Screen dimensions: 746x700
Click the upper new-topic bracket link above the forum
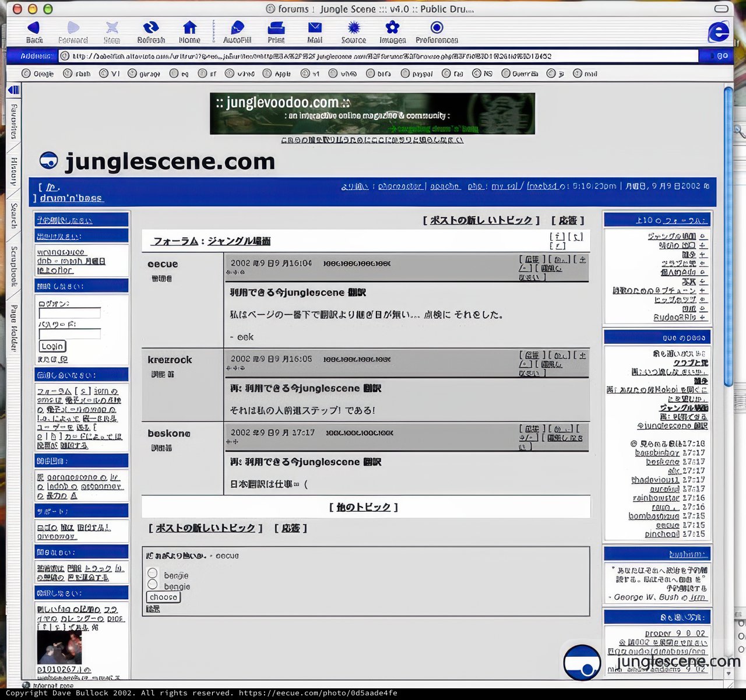pyautogui.click(x=481, y=220)
